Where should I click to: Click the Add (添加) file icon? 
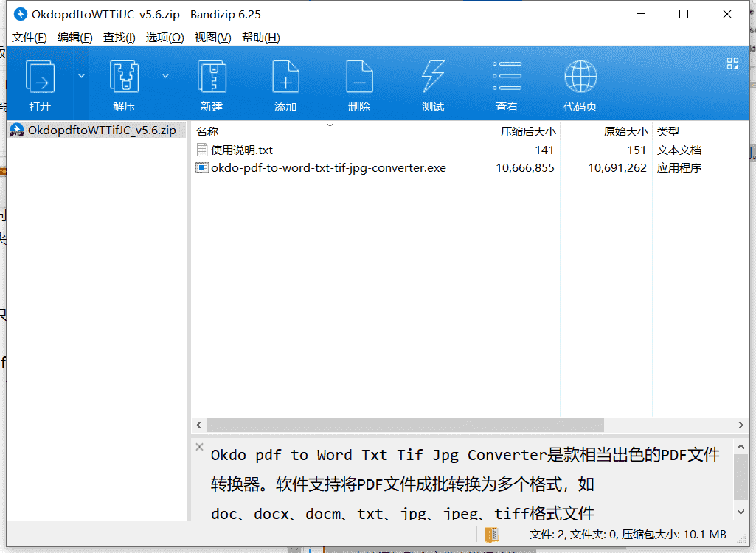[x=285, y=77]
